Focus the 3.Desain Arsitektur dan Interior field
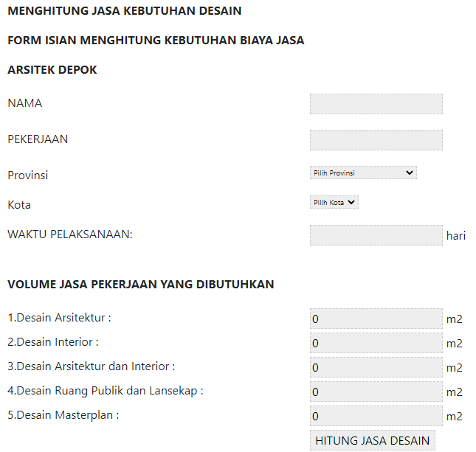Viewport: 476px width, 452px height. pyautogui.click(x=376, y=367)
